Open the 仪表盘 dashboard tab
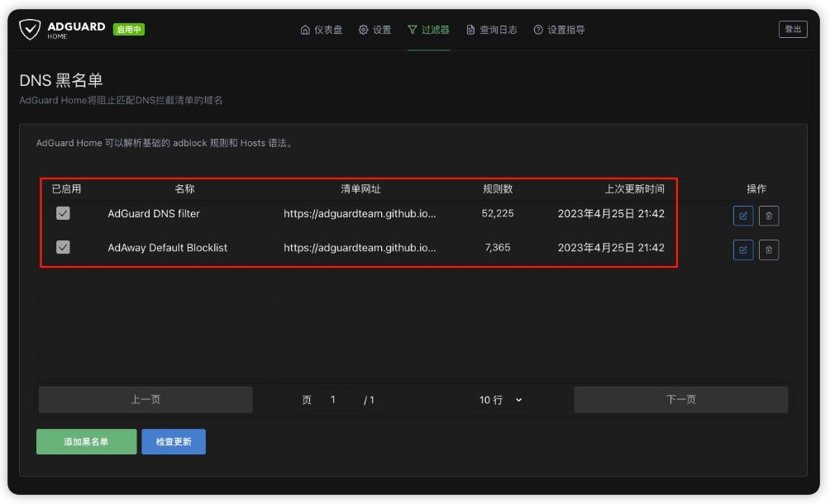 322,30
